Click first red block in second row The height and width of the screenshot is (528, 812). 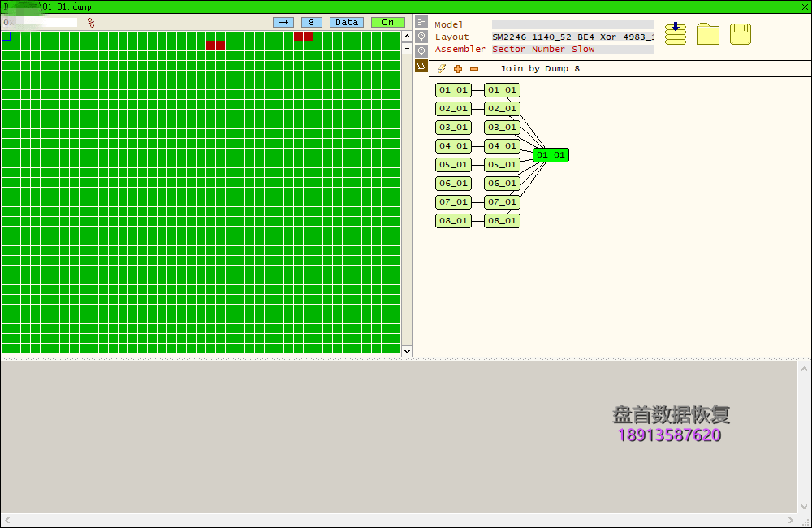coord(211,46)
